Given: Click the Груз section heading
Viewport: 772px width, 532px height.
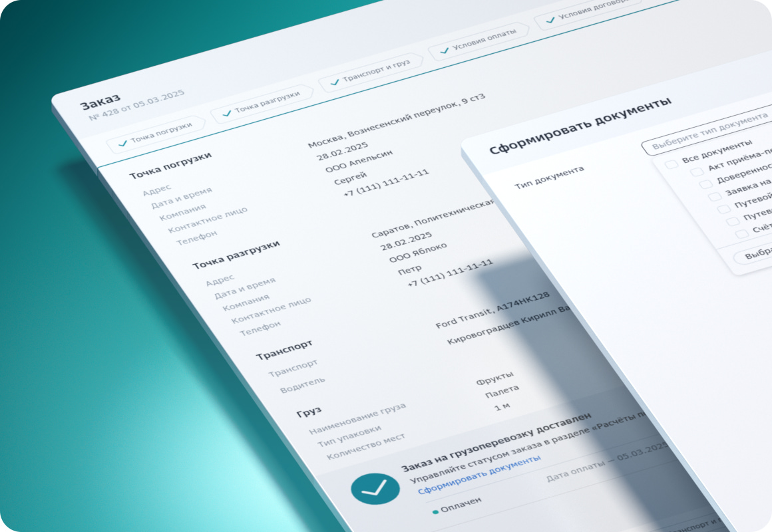Looking at the screenshot, I should pos(309,412).
